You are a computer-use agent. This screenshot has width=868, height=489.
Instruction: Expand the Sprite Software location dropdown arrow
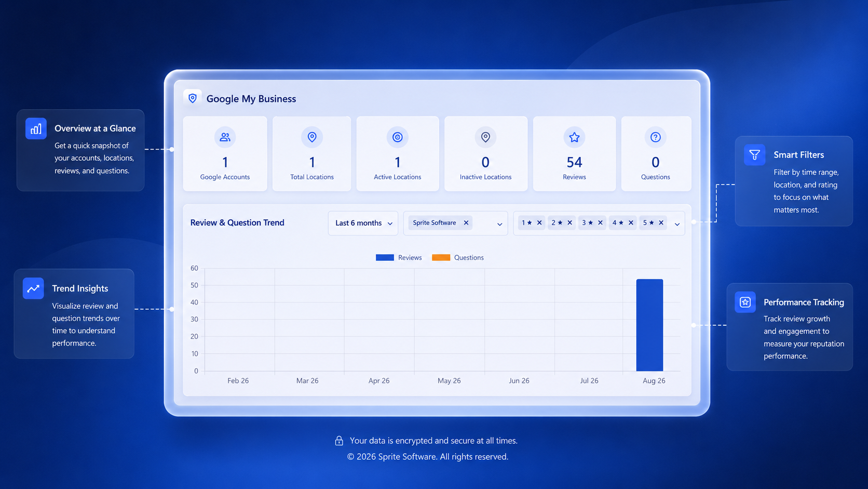pyautogui.click(x=499, y=224)
